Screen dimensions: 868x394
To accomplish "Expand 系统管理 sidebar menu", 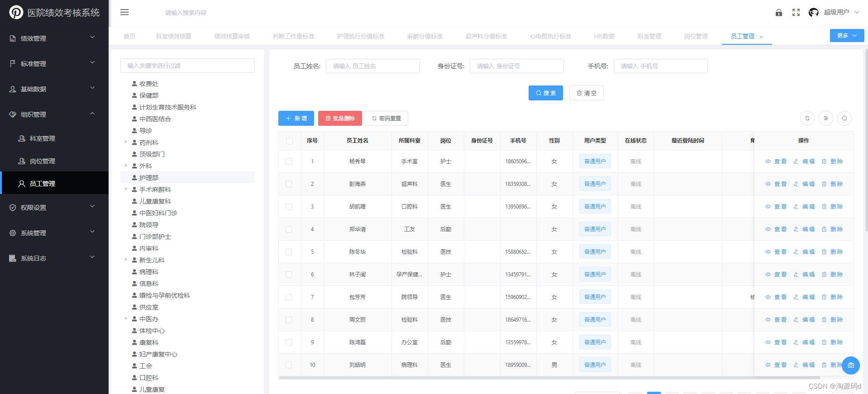I will click(x=54, y=233).
